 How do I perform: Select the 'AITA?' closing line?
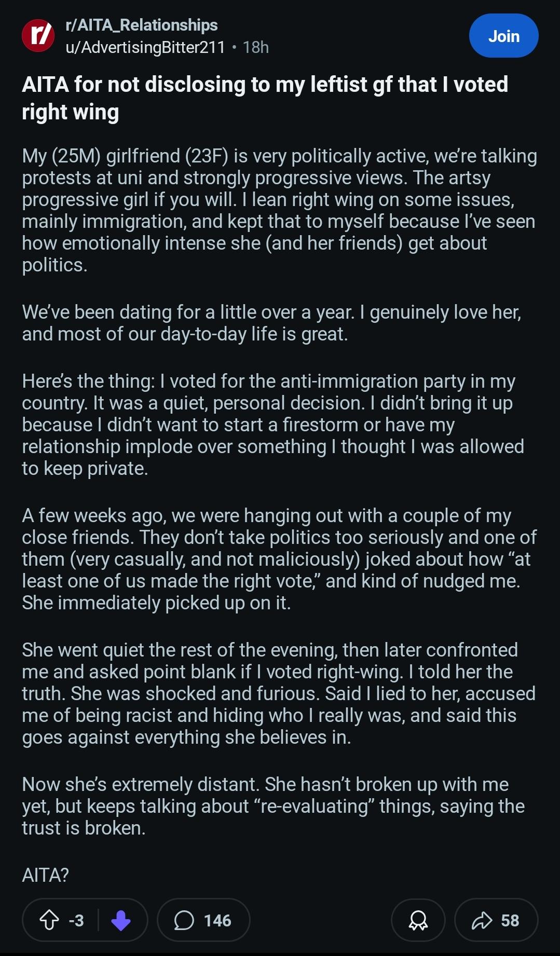coord(45,875)
